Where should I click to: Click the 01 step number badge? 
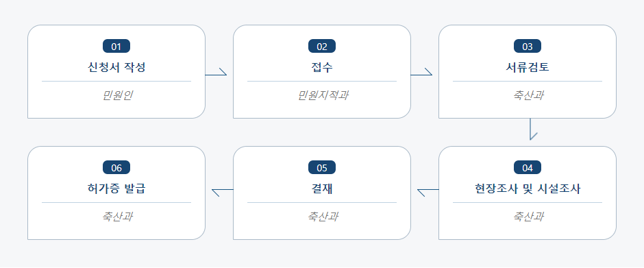coord(116,46)
